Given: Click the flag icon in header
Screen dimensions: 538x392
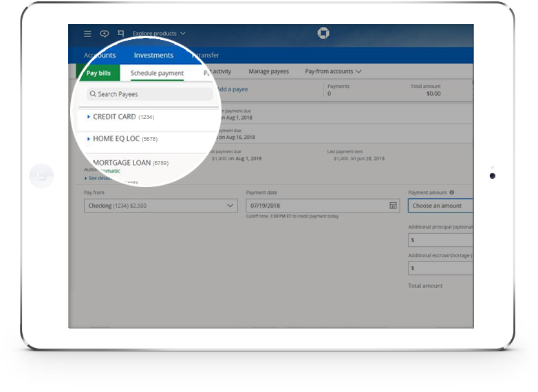Looking at the screenshot, I should 121,34.
